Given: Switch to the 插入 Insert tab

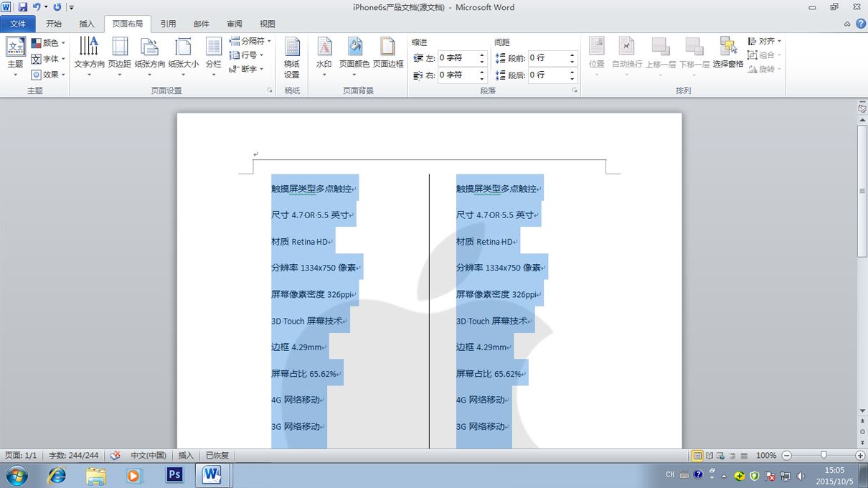Looking at the screenshot, I should coord(87,24).
